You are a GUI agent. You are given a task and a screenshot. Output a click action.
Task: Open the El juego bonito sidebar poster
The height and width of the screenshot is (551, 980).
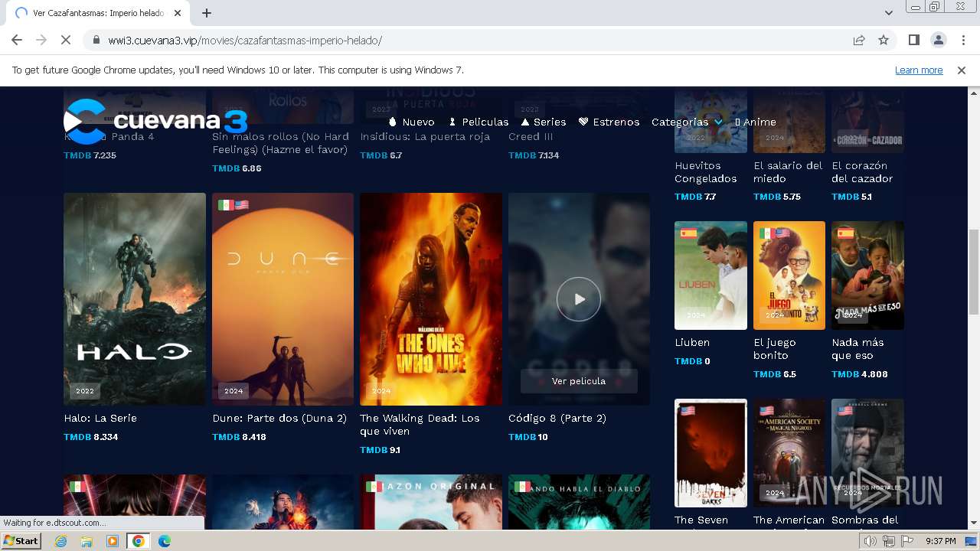tap(789, 275)
